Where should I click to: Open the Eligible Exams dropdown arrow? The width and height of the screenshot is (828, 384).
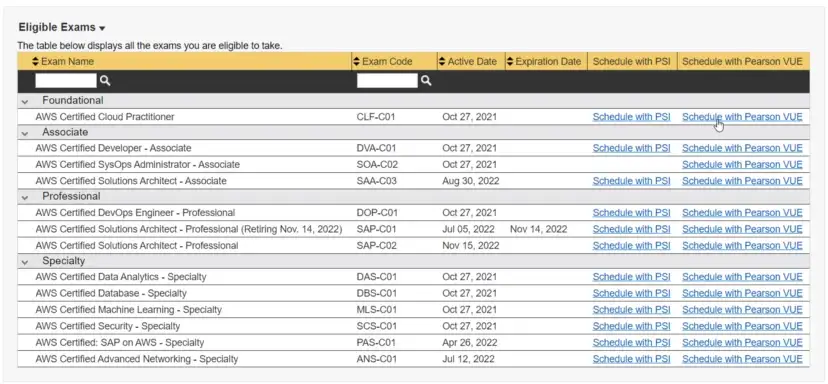102,28
